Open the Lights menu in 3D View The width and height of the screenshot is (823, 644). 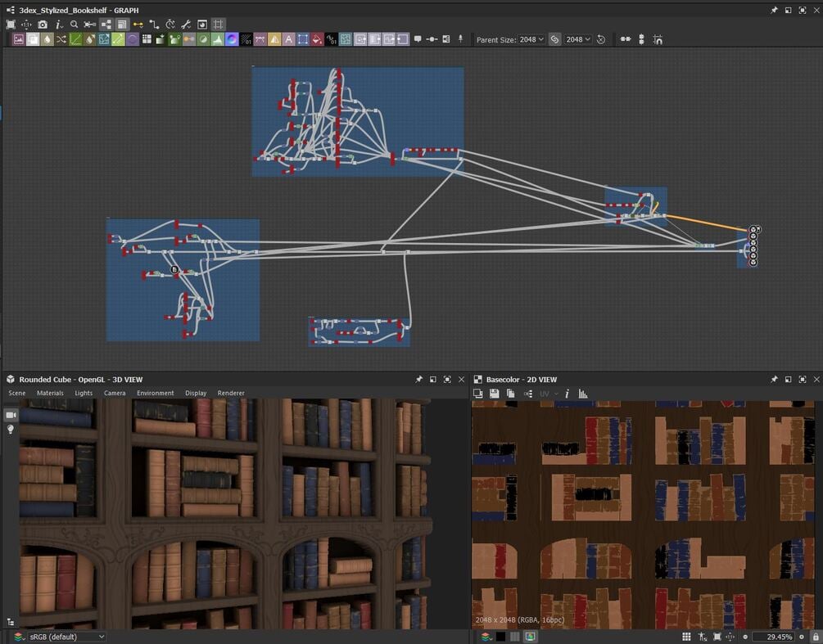click(84, 393)
